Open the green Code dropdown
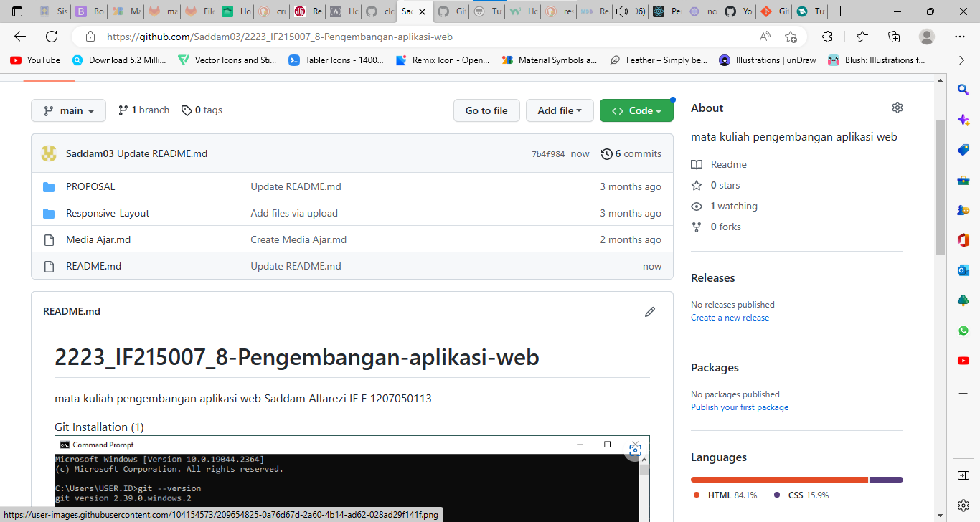Screen dimensions: 980x522 (x=636, y=110)
